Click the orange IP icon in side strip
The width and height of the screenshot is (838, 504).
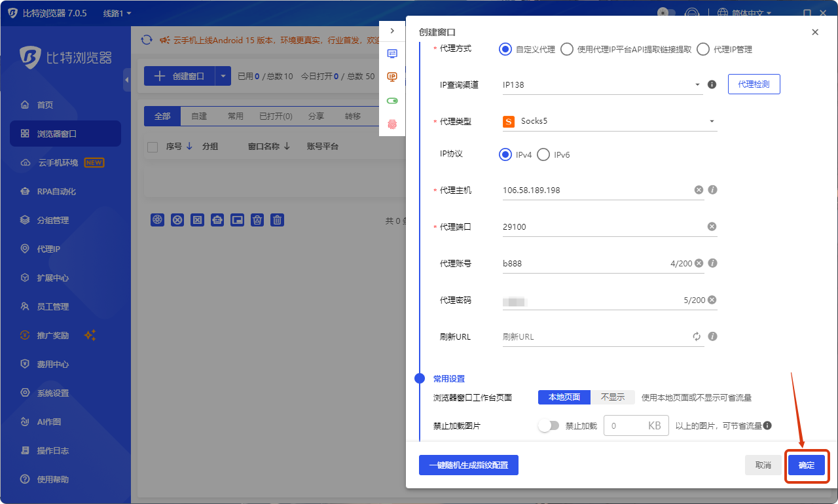(x=392, y=77)
